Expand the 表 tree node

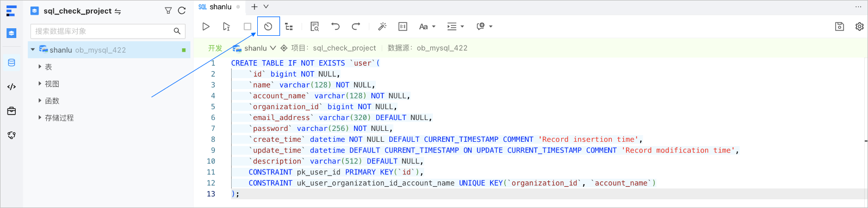(40, 67)
